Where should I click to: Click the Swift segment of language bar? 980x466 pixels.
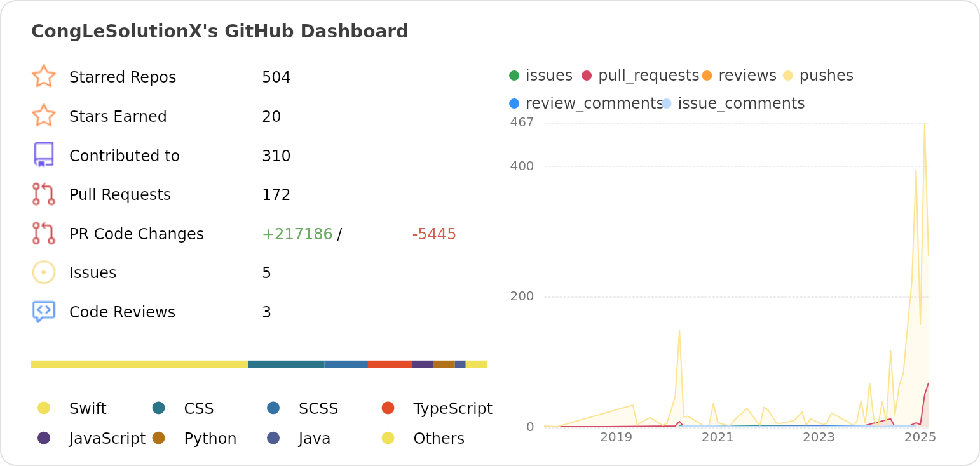tap(139, 364)
